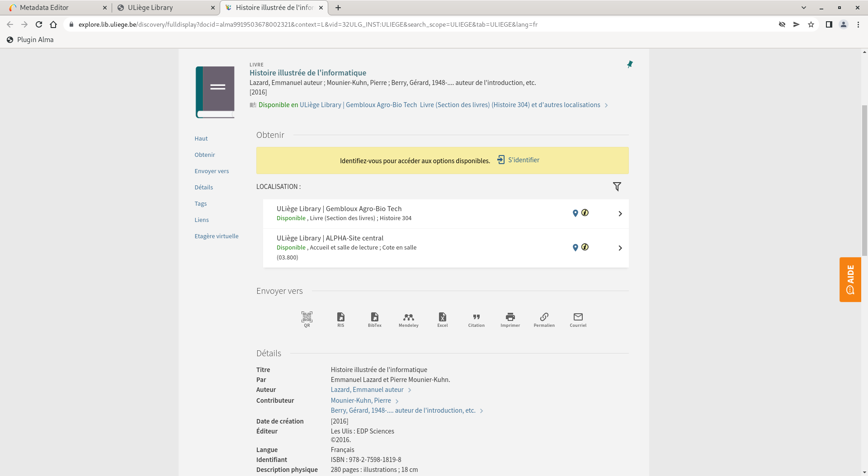Click the Disponible en ULiège Library availability link
This screenshot has height=476, width=868.
pyautogui.click(x=429, y=105)
